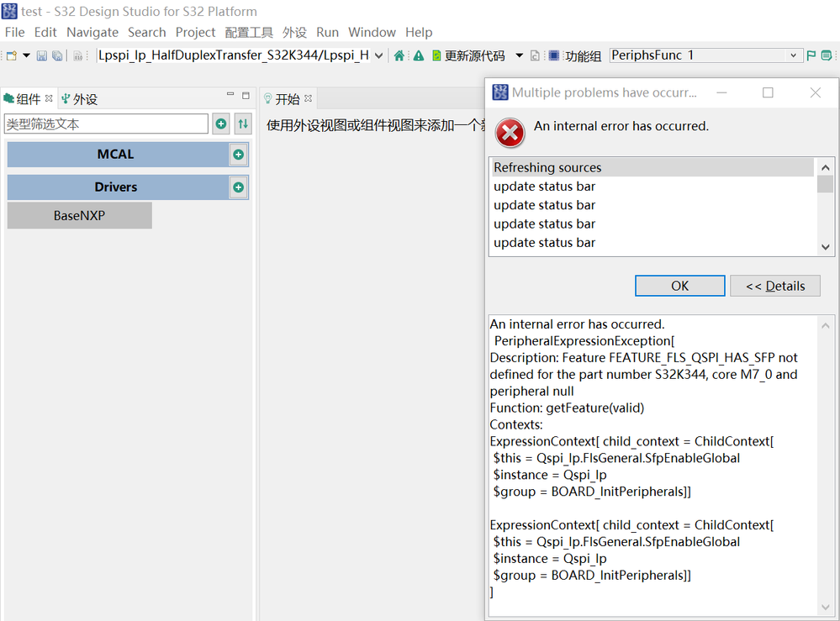Open the Edit menu
The height and width of the screenshot is (621, 840).
(45, 32)
